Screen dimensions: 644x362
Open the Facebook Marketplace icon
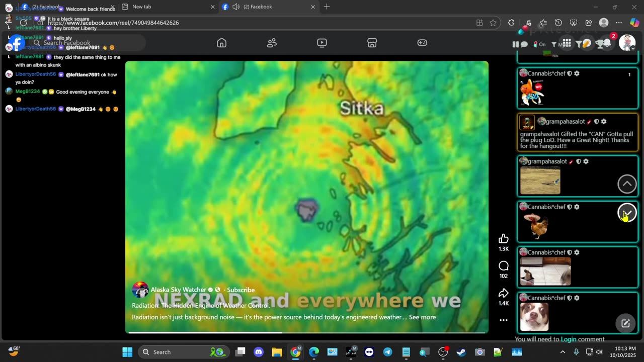pos(372,43)
